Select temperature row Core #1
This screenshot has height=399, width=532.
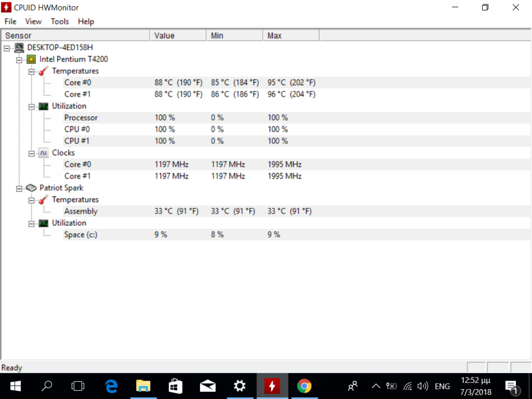click(297, 94)
